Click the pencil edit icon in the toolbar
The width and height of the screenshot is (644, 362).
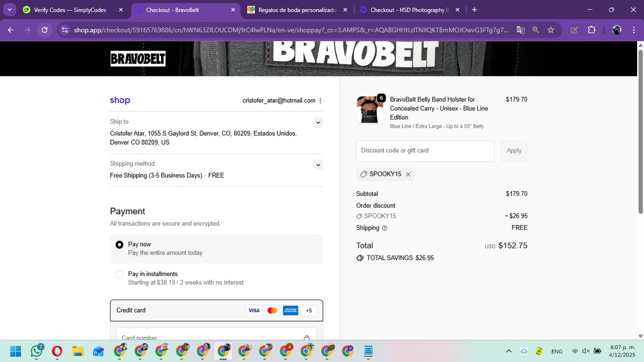574,30
